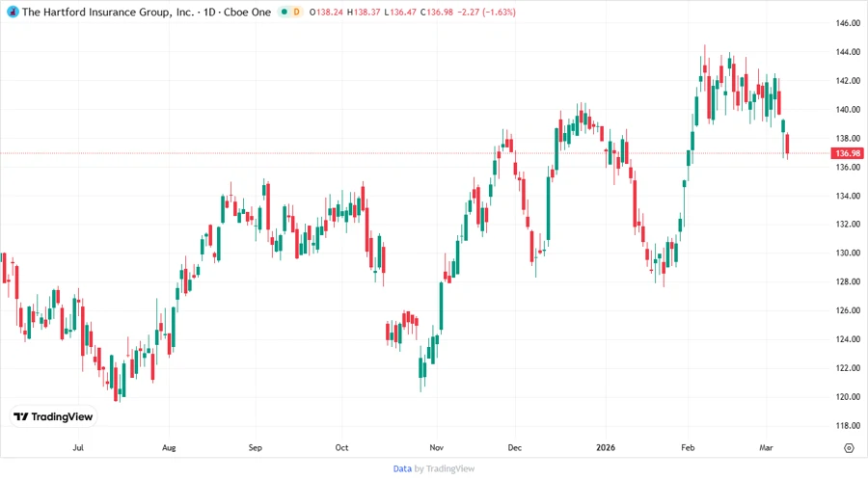Click the Mar label on time axis
868x480 pixels.
coord(766,447)
